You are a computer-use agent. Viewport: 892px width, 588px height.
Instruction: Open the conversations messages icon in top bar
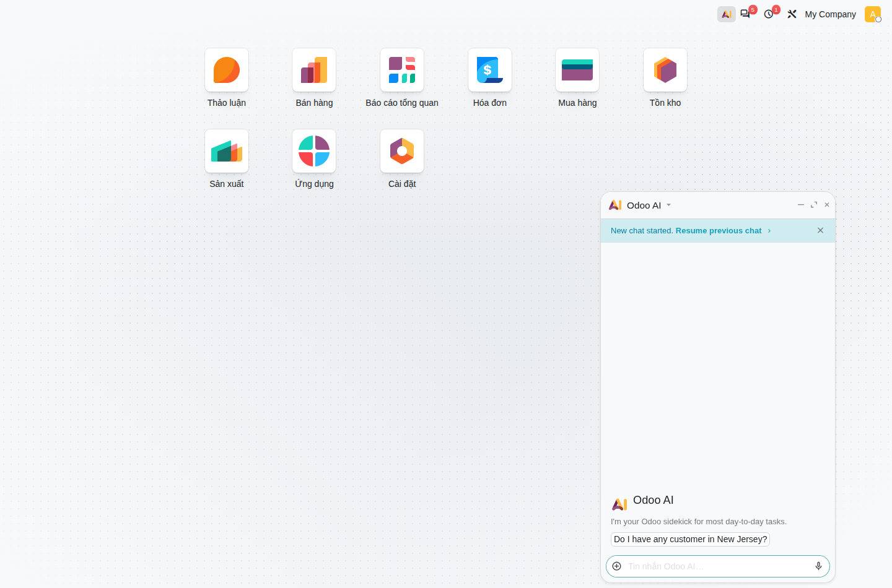pos(745,14)
